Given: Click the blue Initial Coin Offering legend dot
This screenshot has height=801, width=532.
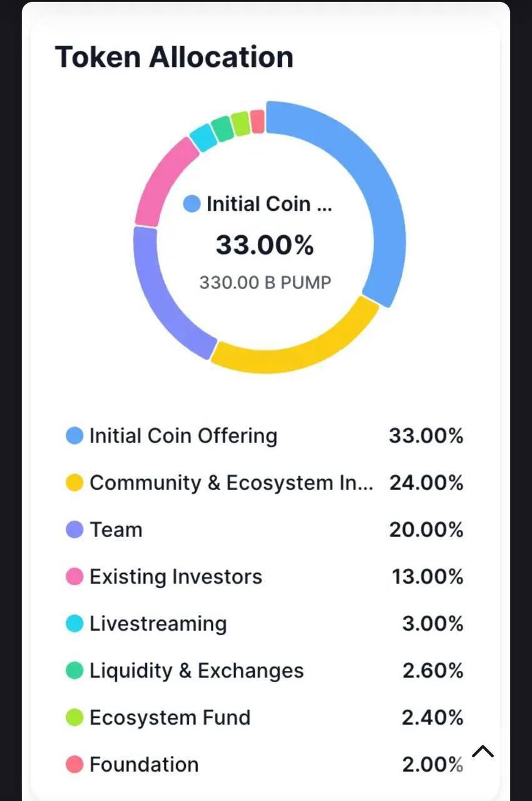Looking at the screenshot, I should click(x=74, y=436).
